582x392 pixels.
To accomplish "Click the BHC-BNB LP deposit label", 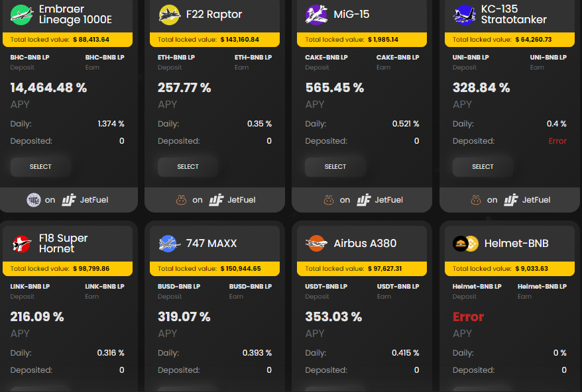I will pyautogui.click(x=30, y=58).
